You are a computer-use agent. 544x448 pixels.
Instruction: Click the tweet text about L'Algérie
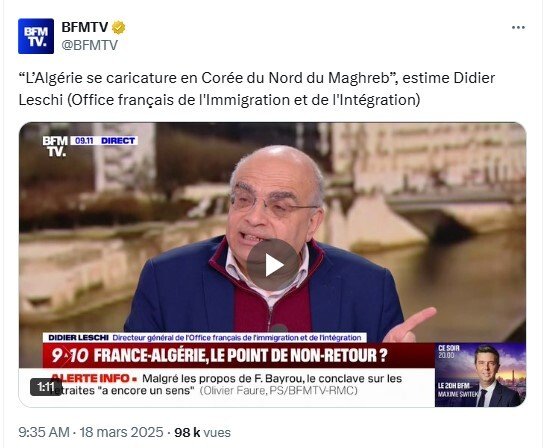tap(256, 89)
